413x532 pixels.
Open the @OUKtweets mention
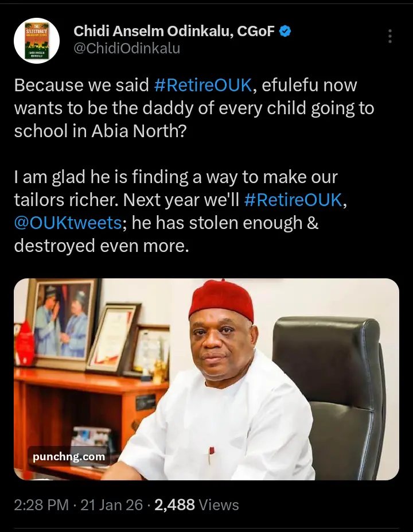click(x=68, y=223)
